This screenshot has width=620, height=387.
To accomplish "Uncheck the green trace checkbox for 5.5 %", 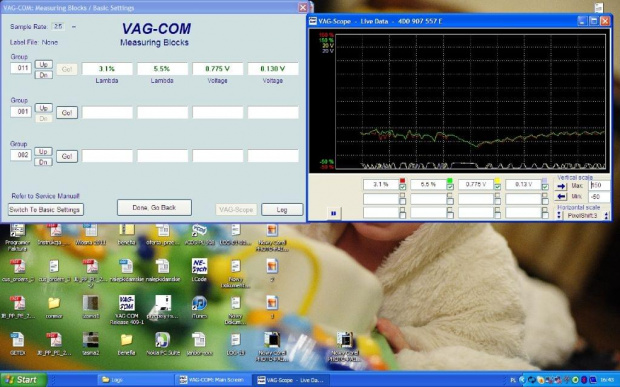I will pyautogui.click(x=450, y=187).
